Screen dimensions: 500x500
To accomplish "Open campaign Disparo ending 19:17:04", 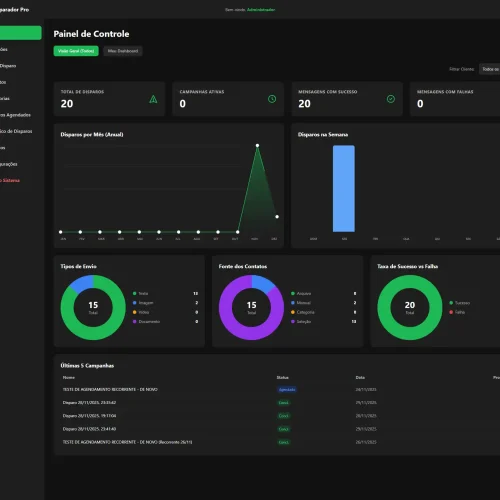I will coord(89,416).
